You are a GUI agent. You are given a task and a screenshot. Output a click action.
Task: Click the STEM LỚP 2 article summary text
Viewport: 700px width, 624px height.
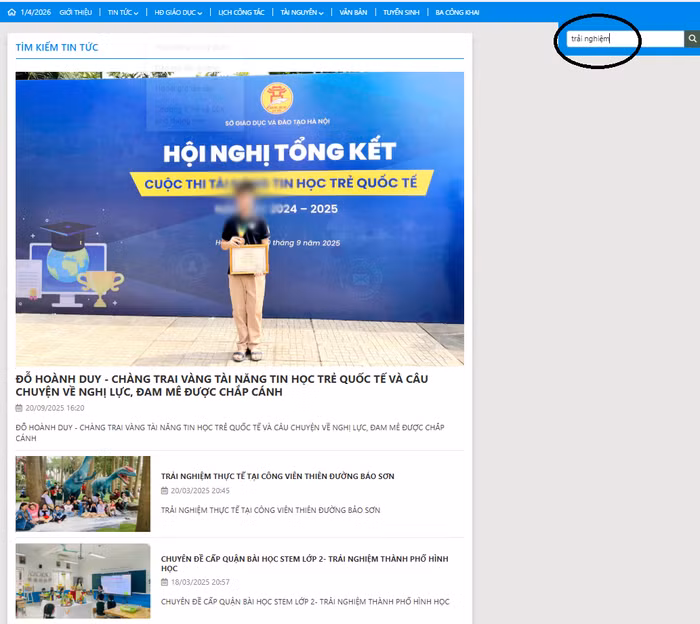[x=305, y=601]
